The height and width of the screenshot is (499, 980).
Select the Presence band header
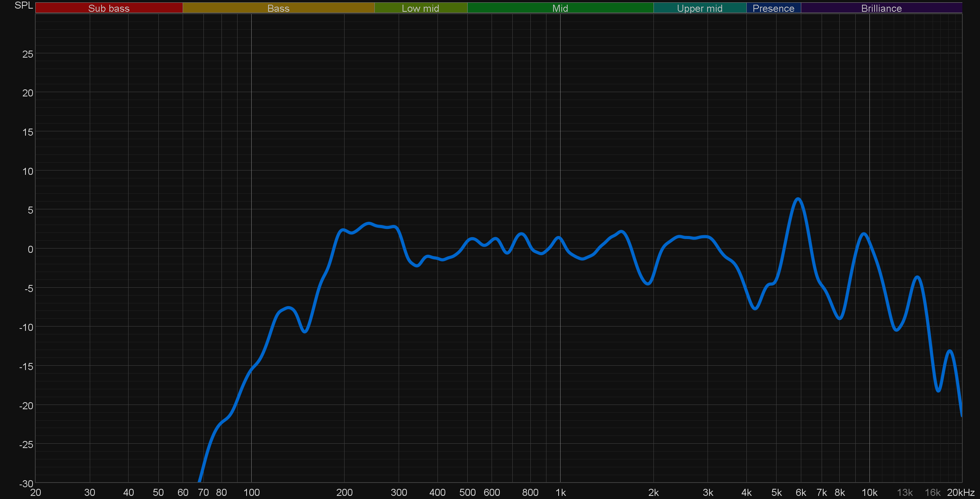tap(773, 8)
